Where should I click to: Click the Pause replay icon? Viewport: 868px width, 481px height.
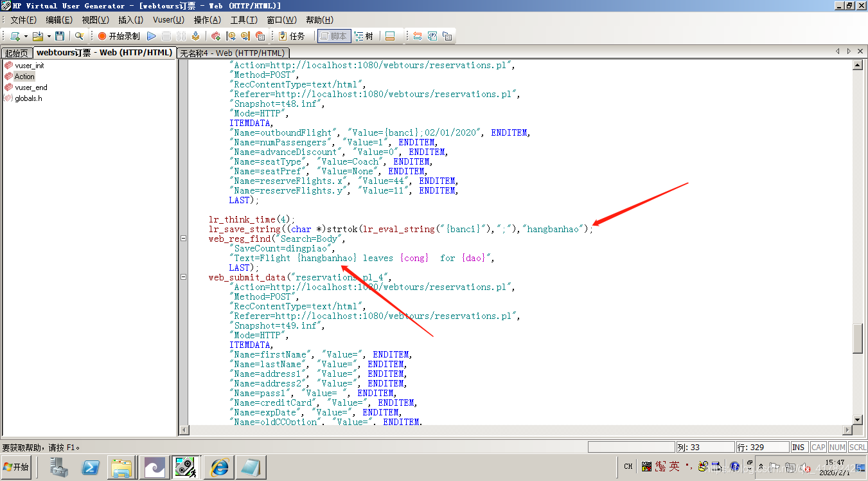point(180,36)
